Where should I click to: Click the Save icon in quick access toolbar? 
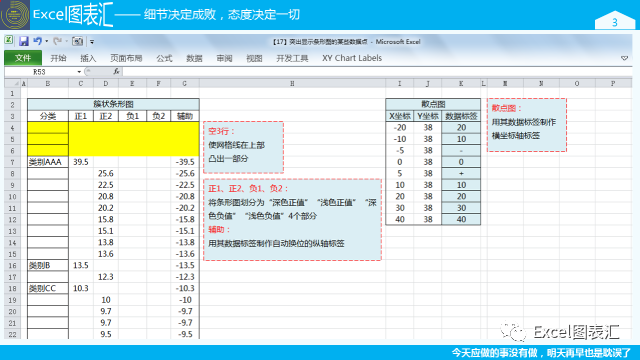pyautogui.click(x=24, y=41)
